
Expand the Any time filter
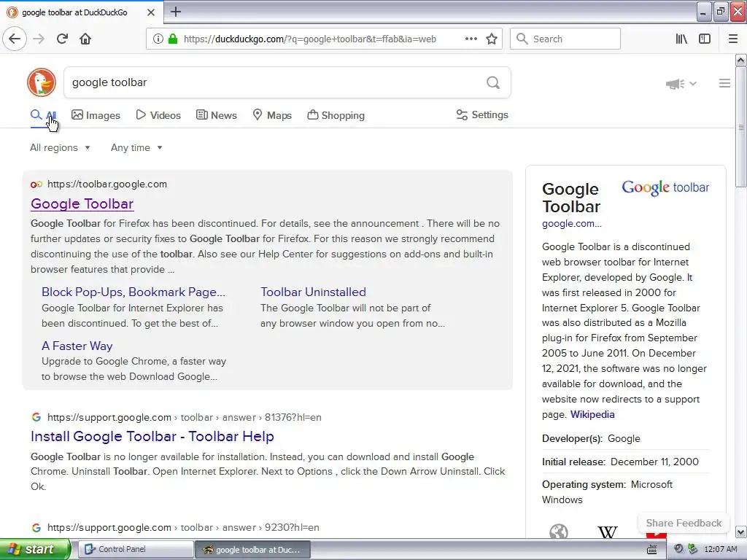tap(136, 147)
